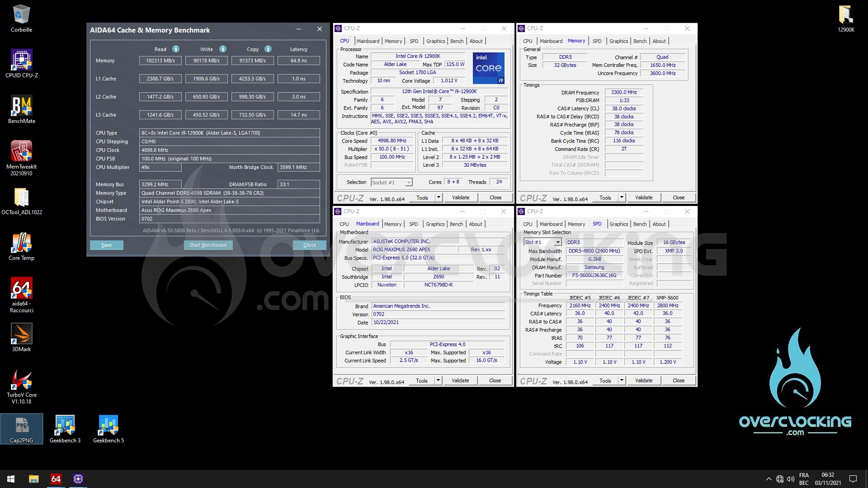
Task: Launch 3DMark desktop icon
Action: (21, 338)
